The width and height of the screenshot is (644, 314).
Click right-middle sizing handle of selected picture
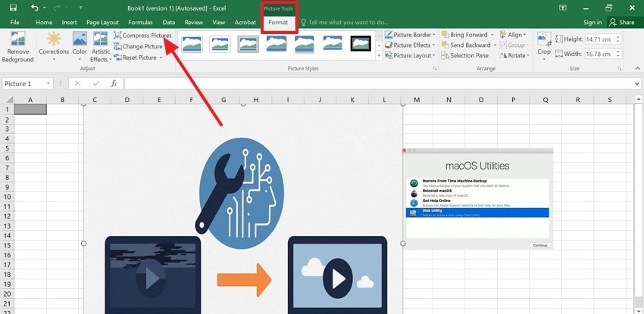[403, 244]
